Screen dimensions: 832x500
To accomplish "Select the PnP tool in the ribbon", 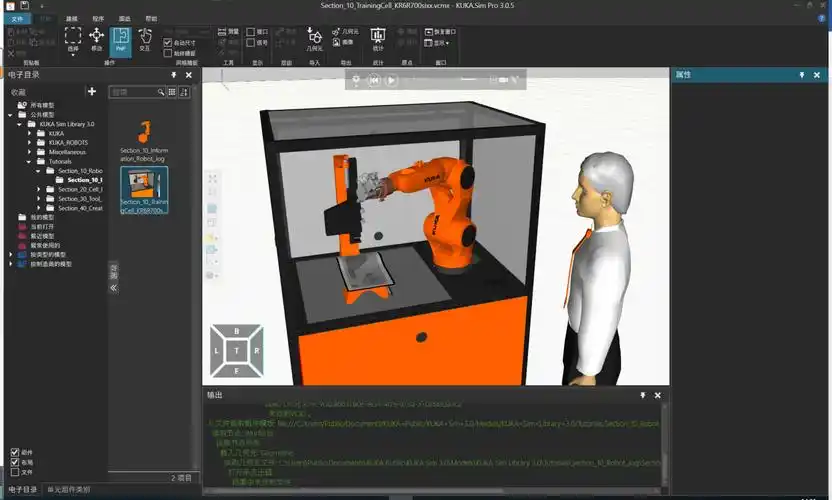I will coord(121,39).
